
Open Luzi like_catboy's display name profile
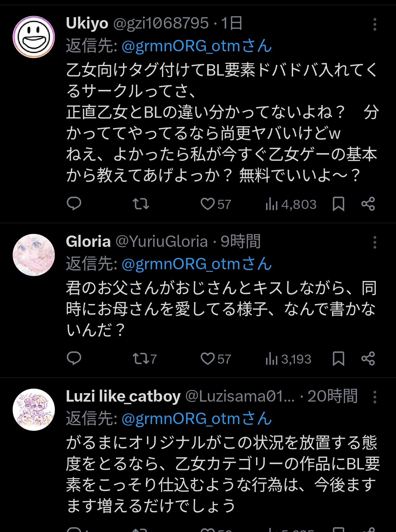pyautogui.click(x=123, y=396)
